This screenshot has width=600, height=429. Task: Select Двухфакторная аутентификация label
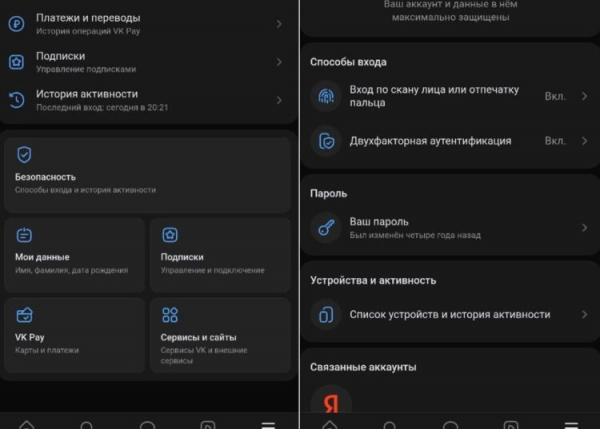(430, 141)
